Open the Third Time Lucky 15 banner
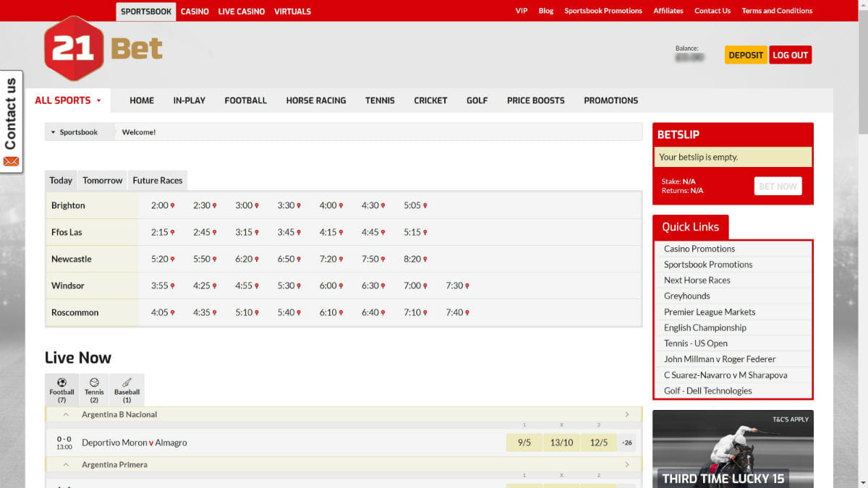 (733, 449)
